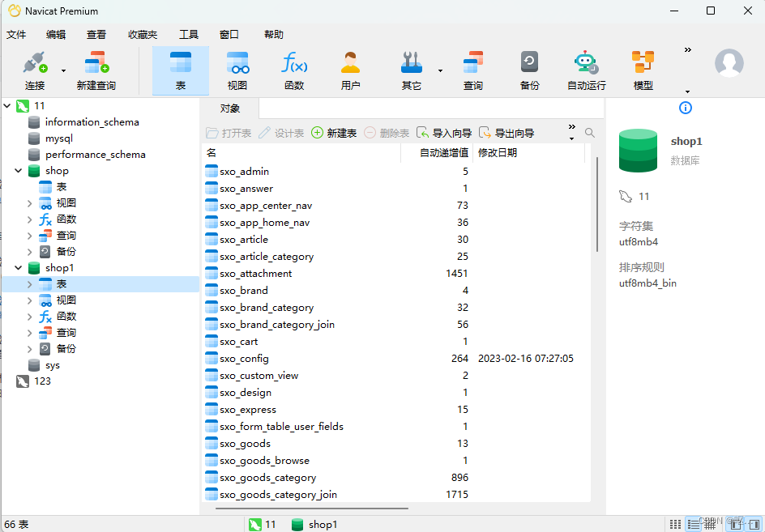The width and height of the screenshot is (765, 532).
Task: Collapse the 11 connection tree node
Action: (x=6, y=105)
